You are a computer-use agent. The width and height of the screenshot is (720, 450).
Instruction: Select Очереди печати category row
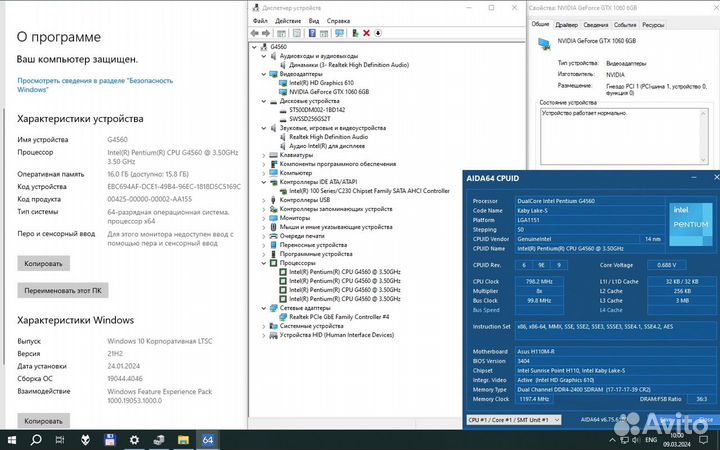click(x=302, y=236)
